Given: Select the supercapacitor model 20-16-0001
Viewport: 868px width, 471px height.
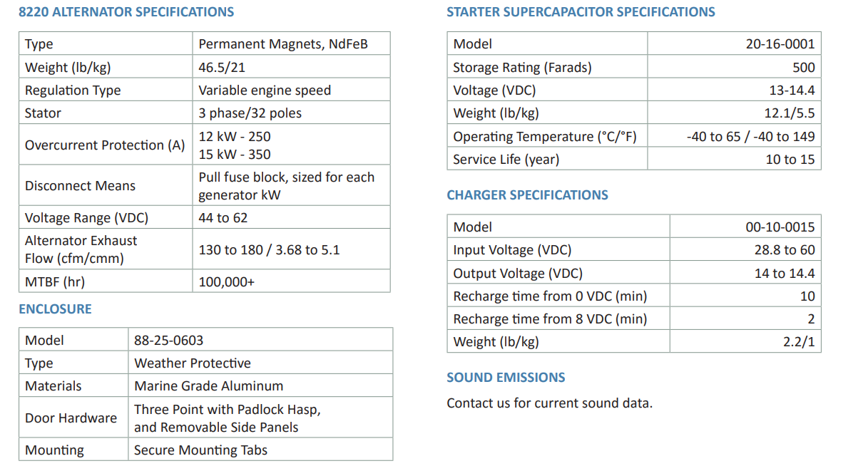Looking at the screenshot, I should point(780,44).
